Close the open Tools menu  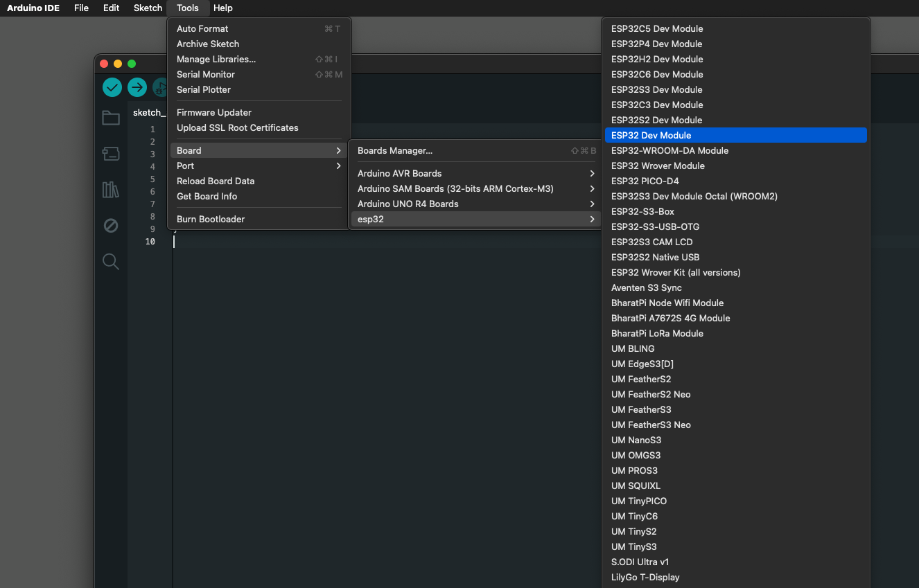tap(188, 8)
